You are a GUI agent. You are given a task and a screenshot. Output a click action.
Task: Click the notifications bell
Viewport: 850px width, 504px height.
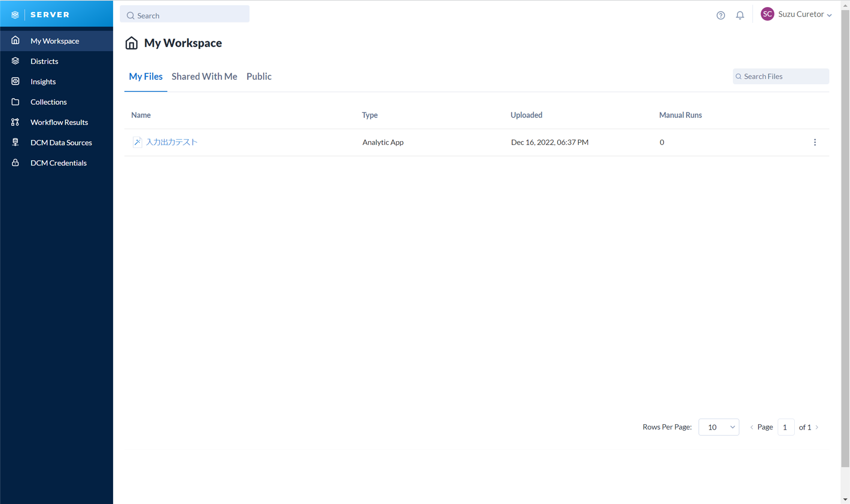[x=739, y=15]
